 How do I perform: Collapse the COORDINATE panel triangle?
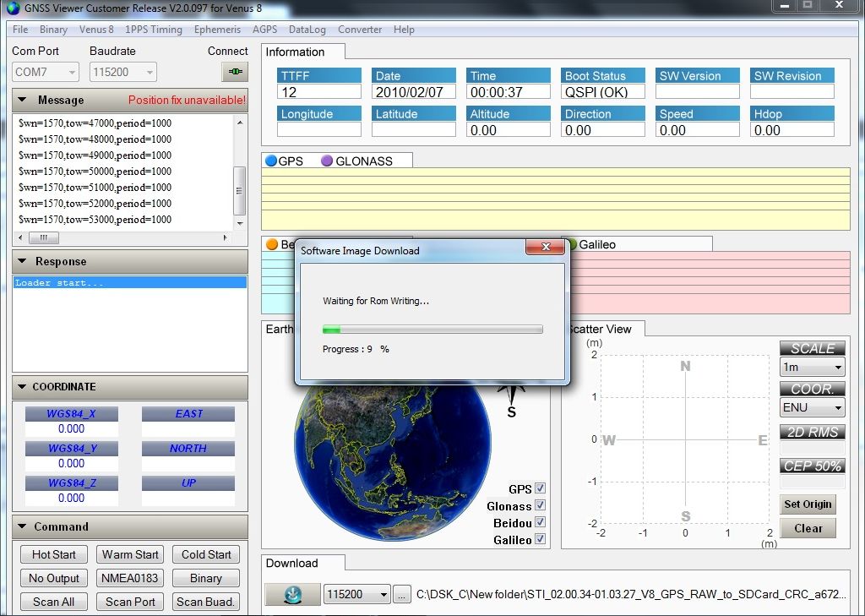point(22,387)
